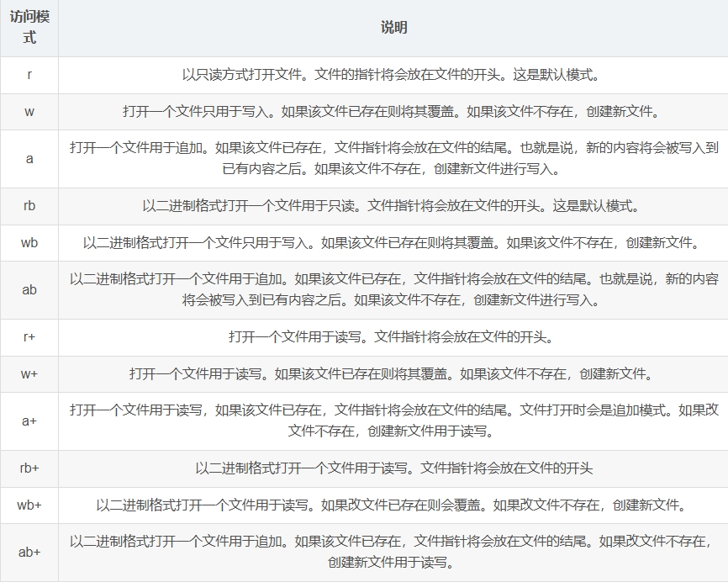Click the '访问模式' column header
This screenshot has width=728, height=582.
(x=29, y=28)
